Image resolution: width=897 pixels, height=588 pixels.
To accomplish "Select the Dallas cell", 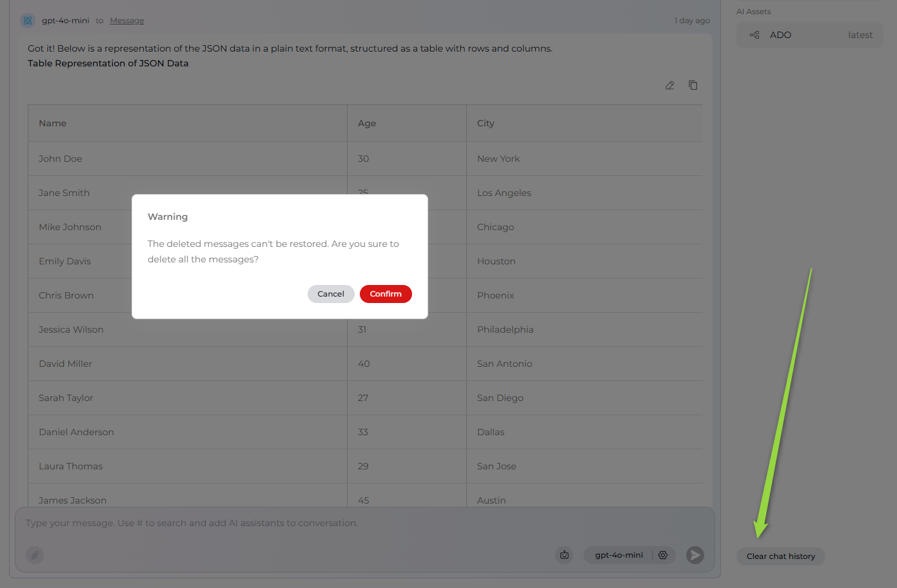I will tap(584, 432).
